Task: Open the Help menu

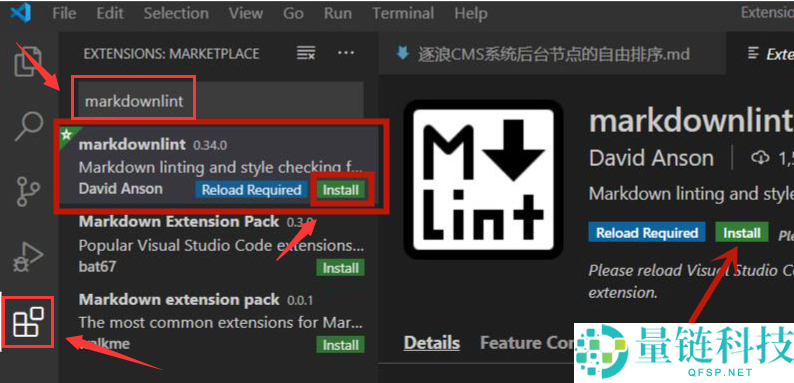Action: 471,13
